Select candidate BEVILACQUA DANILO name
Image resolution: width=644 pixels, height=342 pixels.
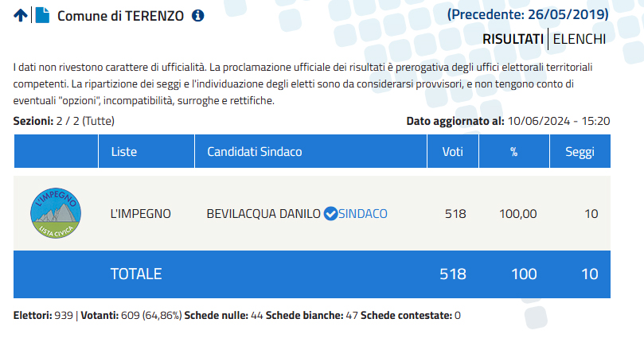click(263, 213)
